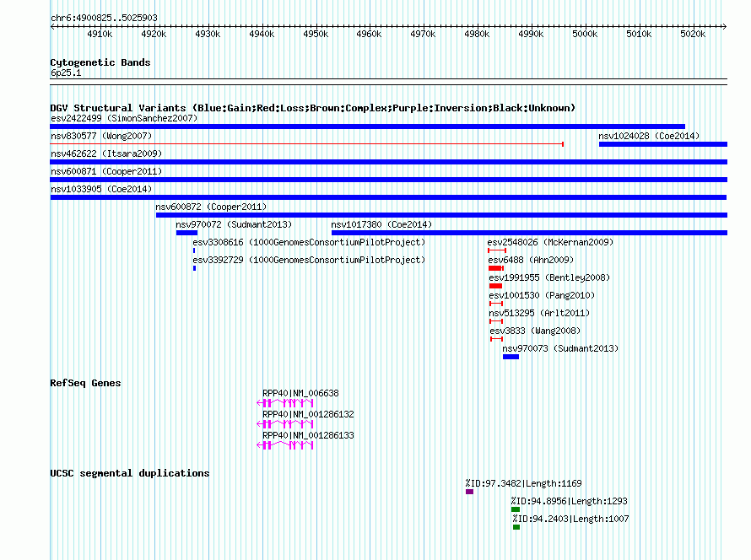Select the nsv600872 blue bar
This screenshot has width=751, height=560.
(441, 215)
